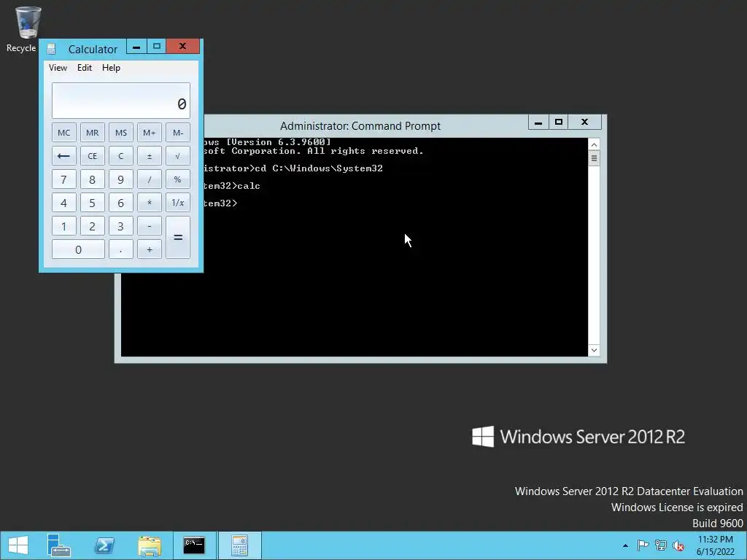Viewport: 747px width, 560px height.
Task: Open the clock showing 11:32 PM
Action: (715, 545)
